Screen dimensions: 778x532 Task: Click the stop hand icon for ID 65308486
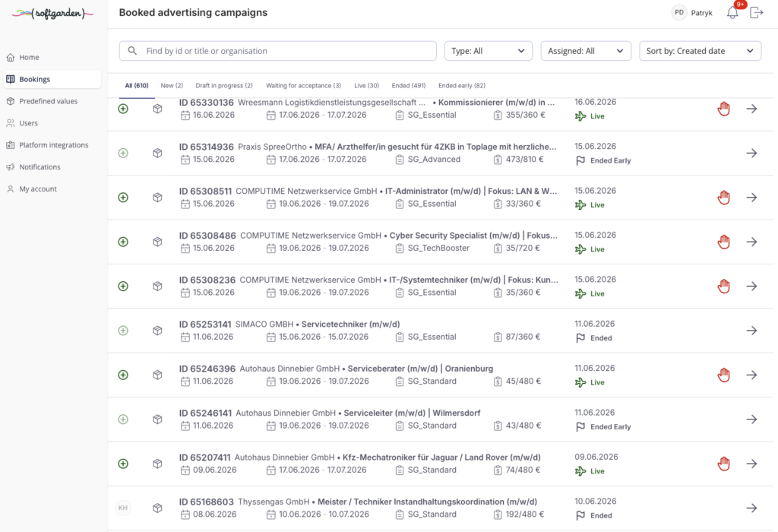[x=723, y=242]
